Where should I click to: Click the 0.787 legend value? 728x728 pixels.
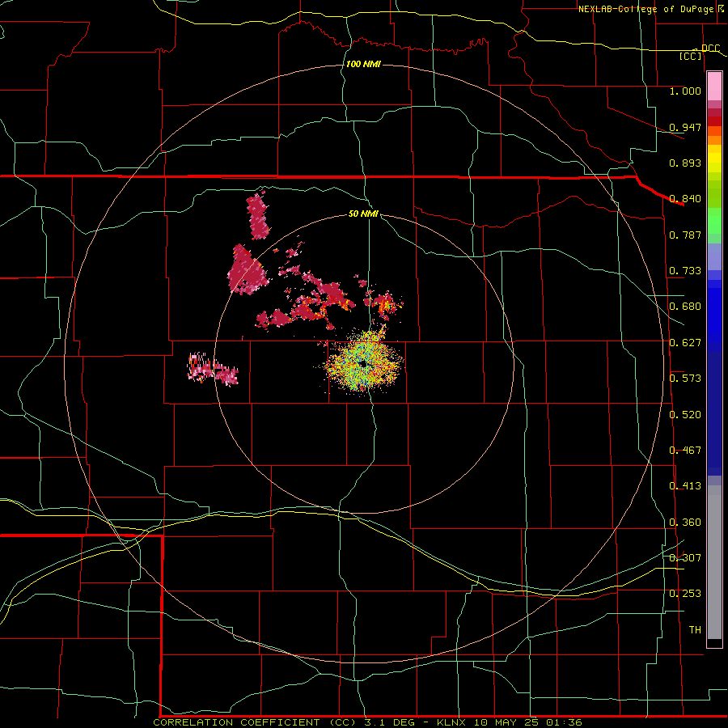click(685, 235)
